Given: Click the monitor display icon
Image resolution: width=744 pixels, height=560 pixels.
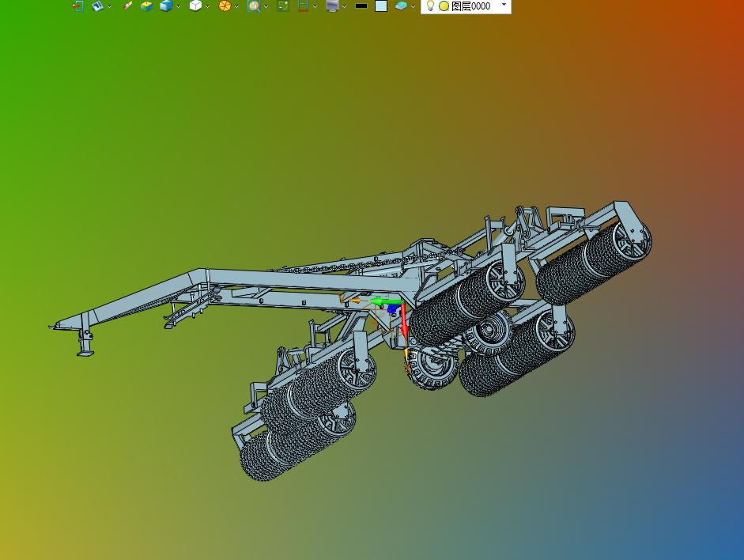Looking at the screenshot, I should point(332,6).
